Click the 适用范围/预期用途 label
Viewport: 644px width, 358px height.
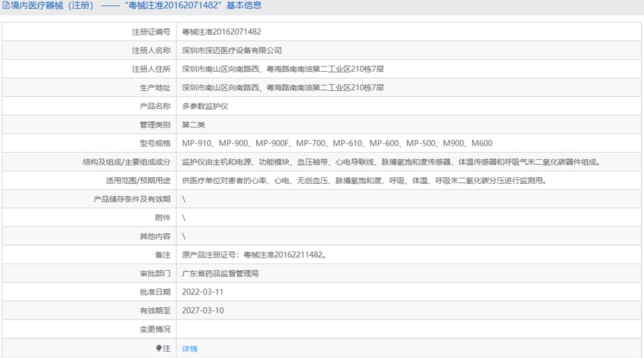click(138, 180)
